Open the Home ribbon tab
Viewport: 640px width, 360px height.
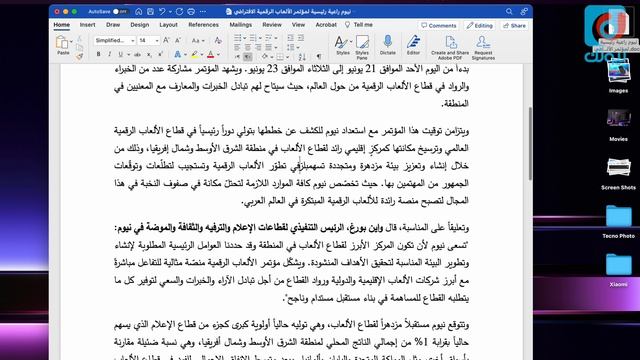click(x=61, y=25)
